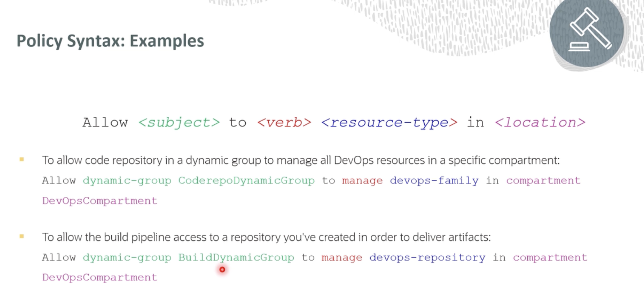Click DevOpsCompartment under the second example
Image resolution: width=644 pixels, height=301 pixels.
tap(100, 277)
